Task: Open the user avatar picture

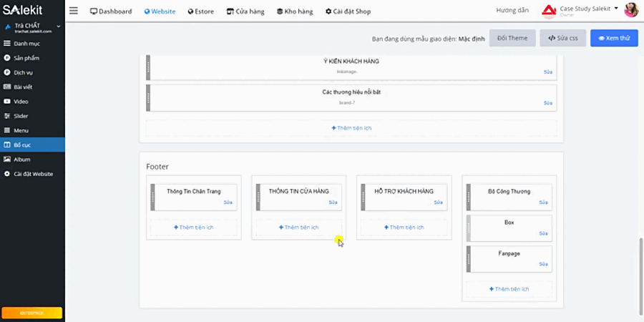Action: click(x=631, y=10)
